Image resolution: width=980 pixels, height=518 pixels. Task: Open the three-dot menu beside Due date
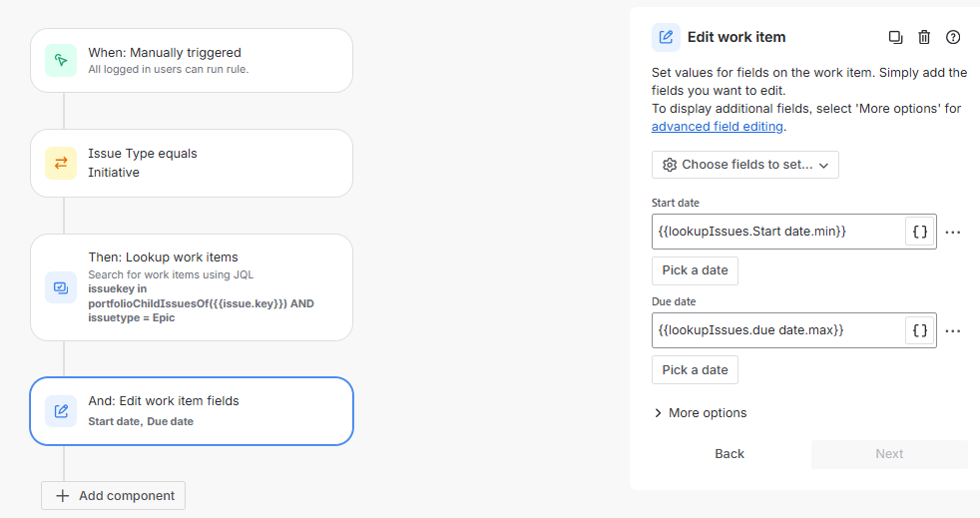tap(953, 330)
